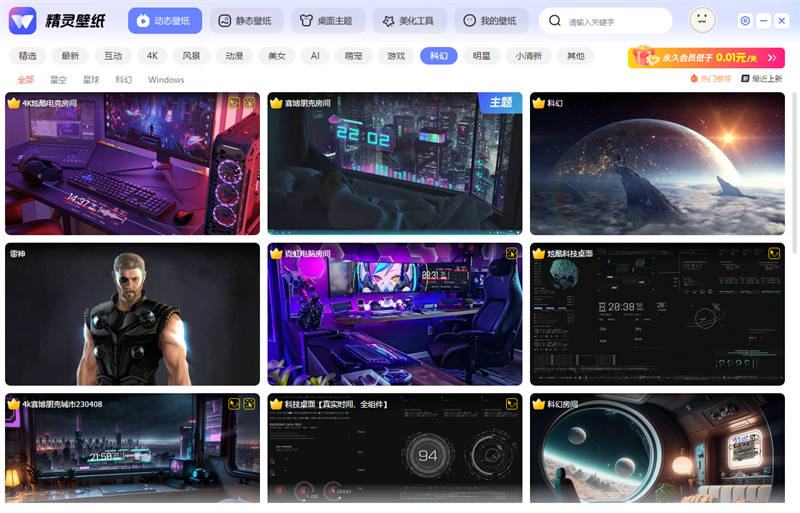Screen dimensions: 800x513
Task: Click the crown icon on 霓虹电脑房间
Action: click(x=276, y=253)
